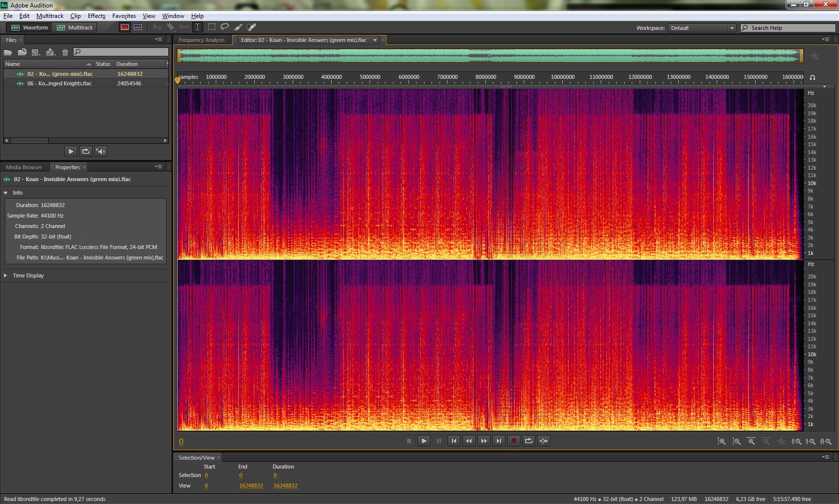Screen dimensions: 839x504
Task: Select the Marquee Selection tool
Action: (x=212, y=27)
